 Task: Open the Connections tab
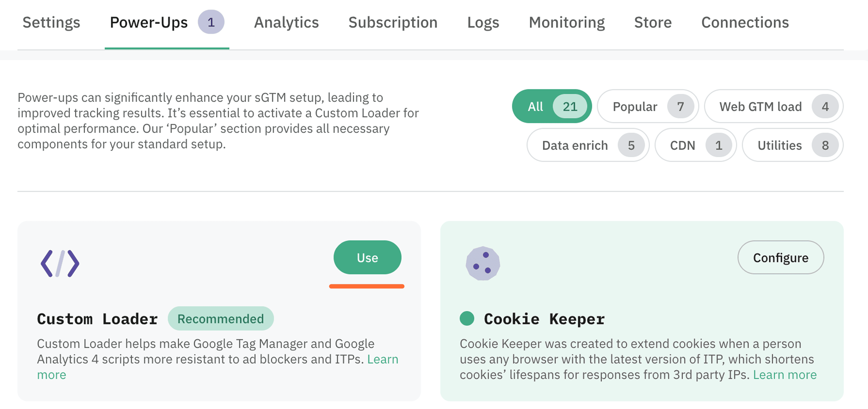click(745, 23)
